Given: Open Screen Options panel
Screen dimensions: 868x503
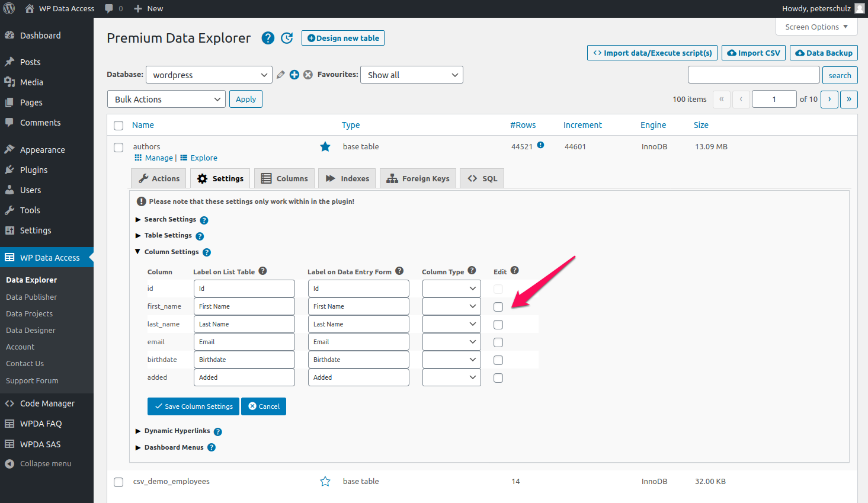Looking at the screenshot, I should (816, 27).
